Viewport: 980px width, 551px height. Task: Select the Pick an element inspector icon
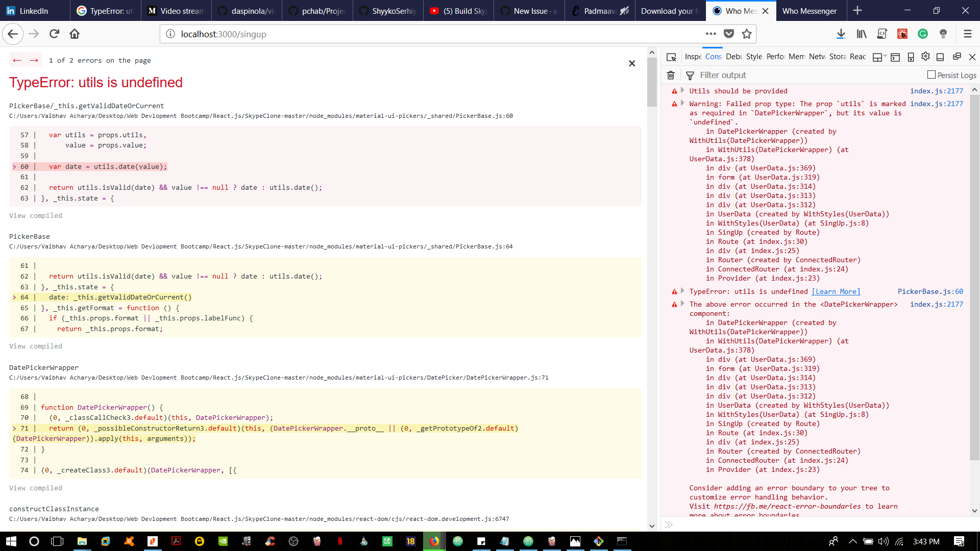pyautogui.click(x=672, y=57)
